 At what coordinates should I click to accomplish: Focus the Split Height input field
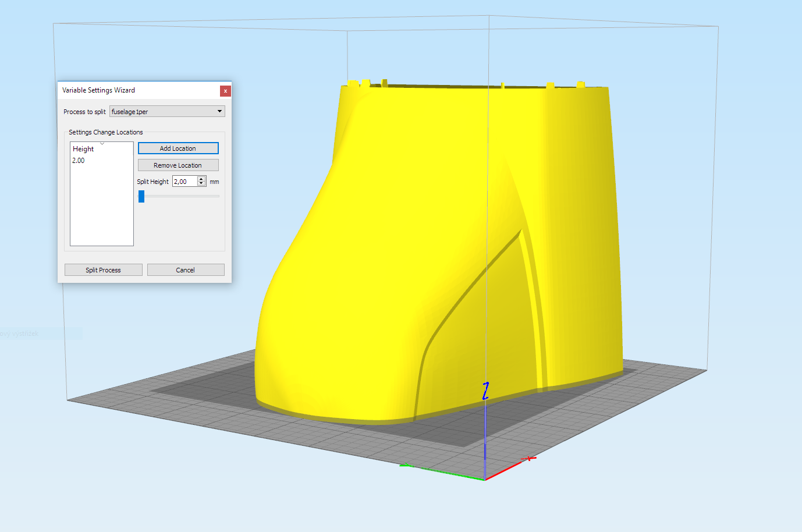click(184, 182)
